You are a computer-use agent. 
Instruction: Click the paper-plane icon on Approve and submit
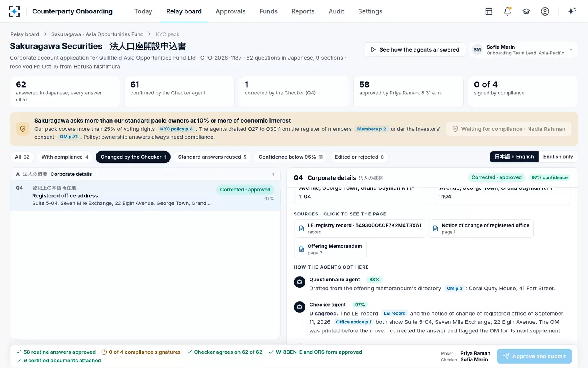506,357
